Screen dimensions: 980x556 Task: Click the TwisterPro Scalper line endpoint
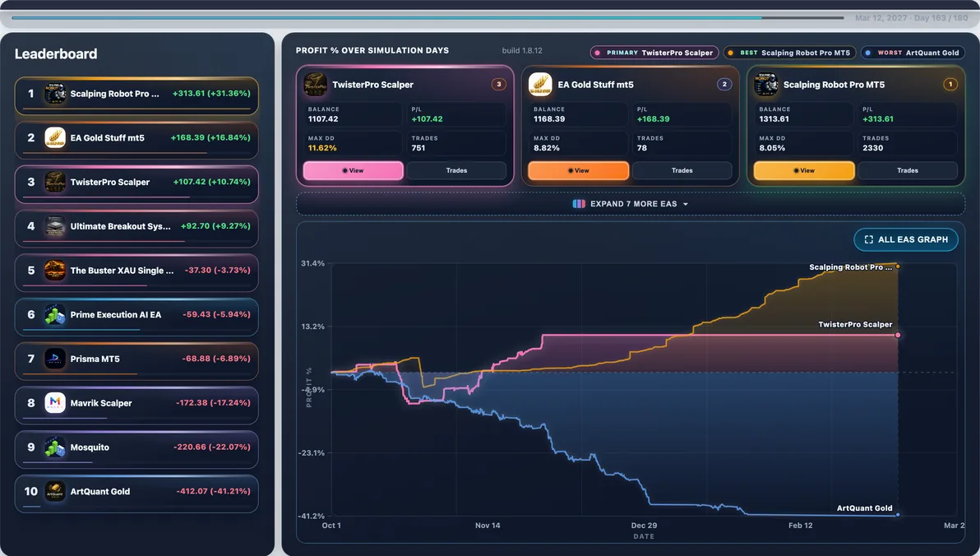(x=898, y=336)
